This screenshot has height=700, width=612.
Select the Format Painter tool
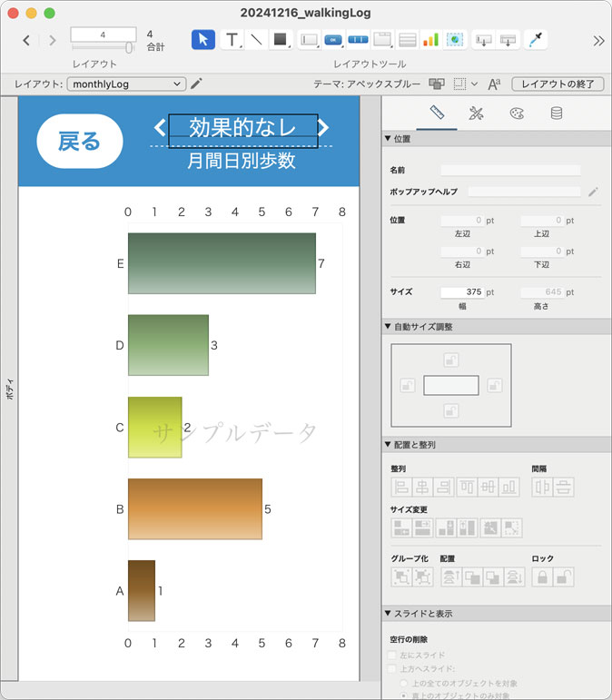(x=536, y=40)
